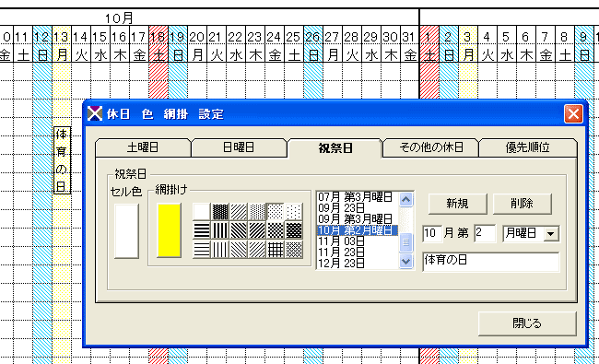Click the 新規 button
599x364 pixels.
457,204
